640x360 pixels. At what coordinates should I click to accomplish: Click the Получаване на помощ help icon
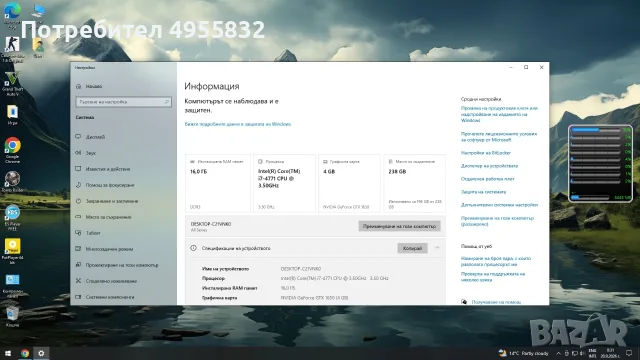pyautogui.click(x=464, y=302)
